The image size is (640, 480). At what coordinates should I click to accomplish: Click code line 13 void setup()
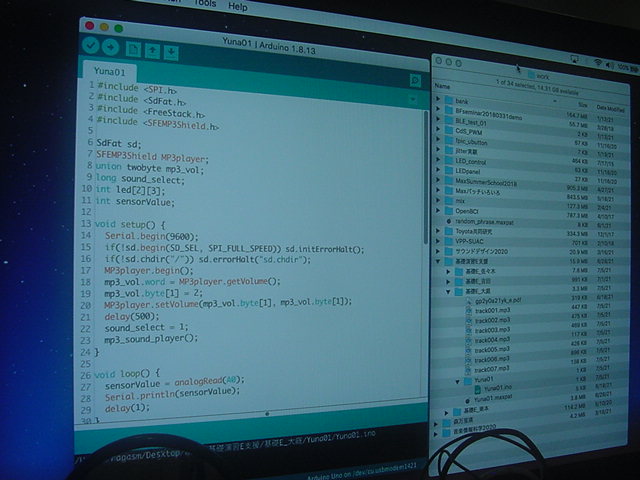[x=130, y=224]
